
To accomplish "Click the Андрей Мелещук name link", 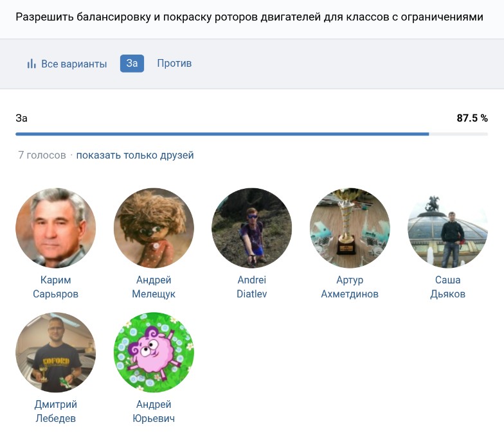I will (154, 287).
